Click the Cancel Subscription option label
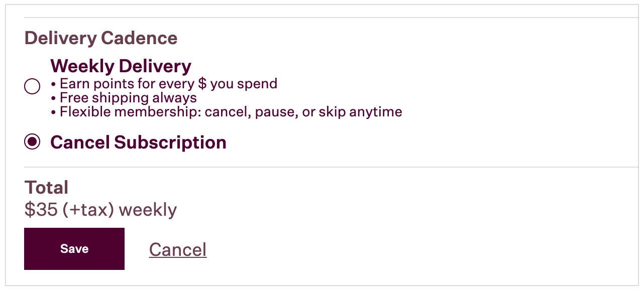 pyautogui.click(x=138, y=142)
